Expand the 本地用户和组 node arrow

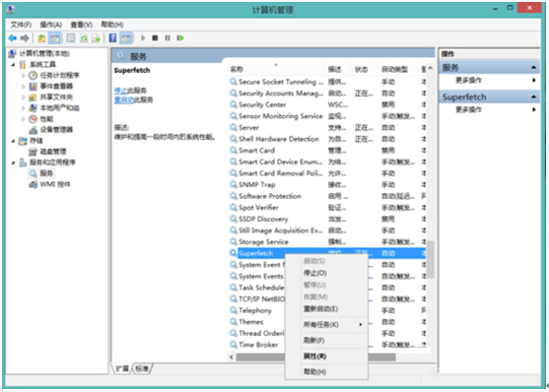(x=23, y=108)
